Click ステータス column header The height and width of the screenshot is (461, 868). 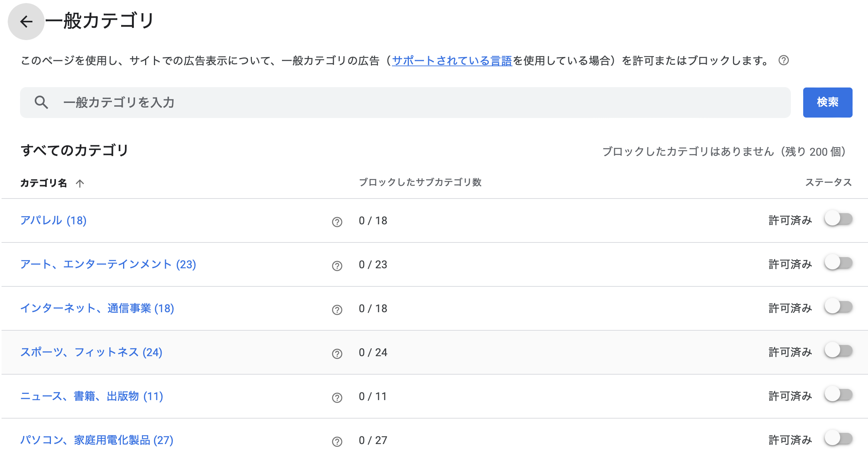[828, 182]
